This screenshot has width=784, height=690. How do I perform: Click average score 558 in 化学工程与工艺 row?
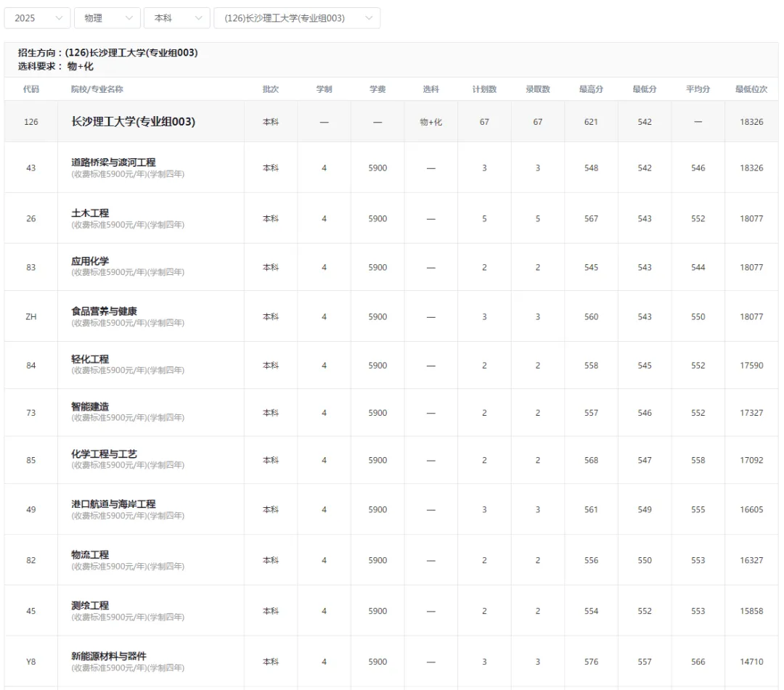698,460
